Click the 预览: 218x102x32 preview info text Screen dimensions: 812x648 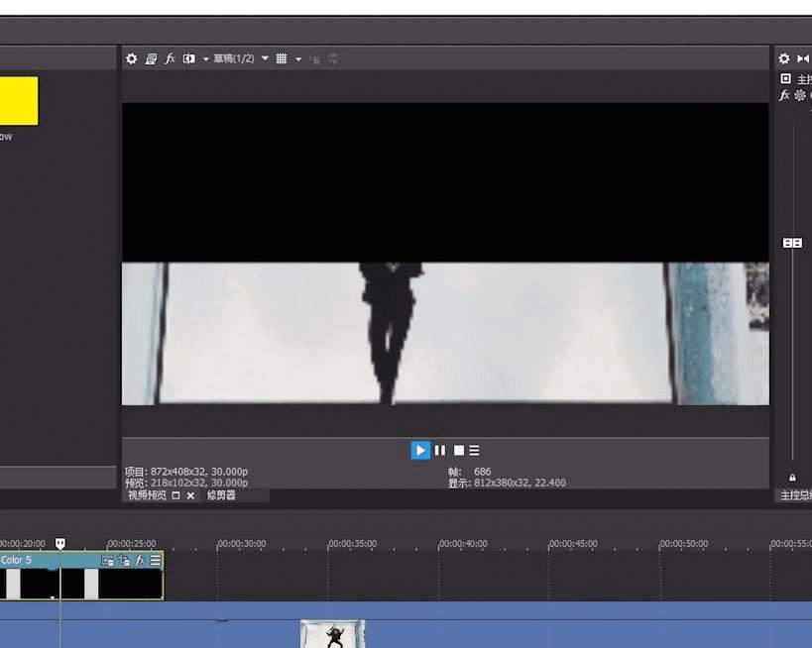point(186,483)
